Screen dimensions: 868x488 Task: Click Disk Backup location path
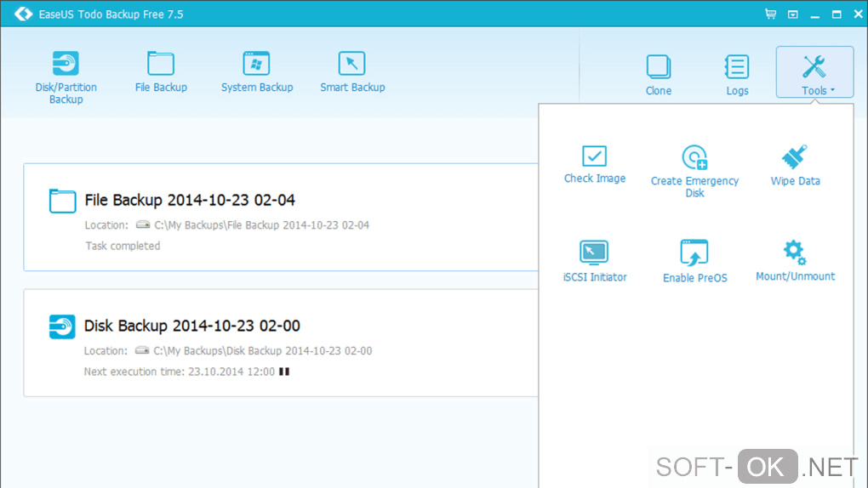coord(262,351)
